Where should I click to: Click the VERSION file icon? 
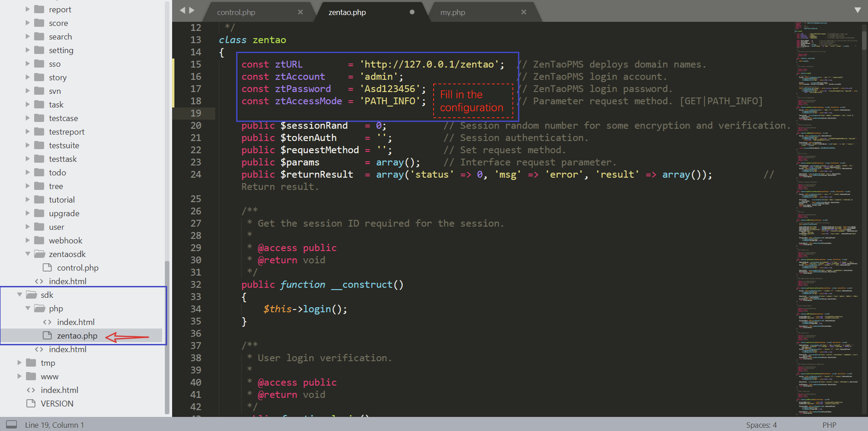click(31, 403)
